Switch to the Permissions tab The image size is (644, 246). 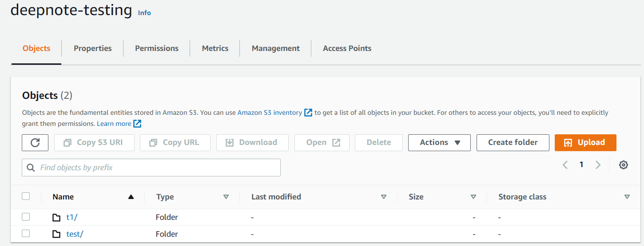point(157,48)
